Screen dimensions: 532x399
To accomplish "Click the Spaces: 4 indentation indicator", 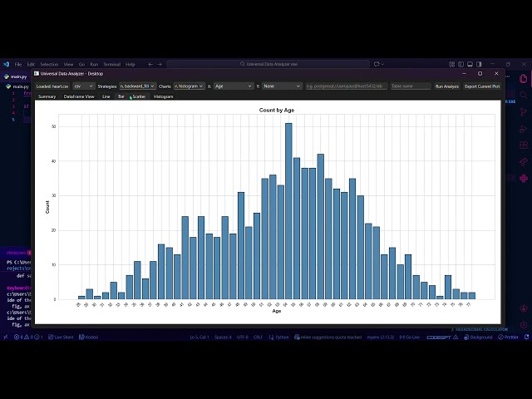I will click(x=223, y=337).
